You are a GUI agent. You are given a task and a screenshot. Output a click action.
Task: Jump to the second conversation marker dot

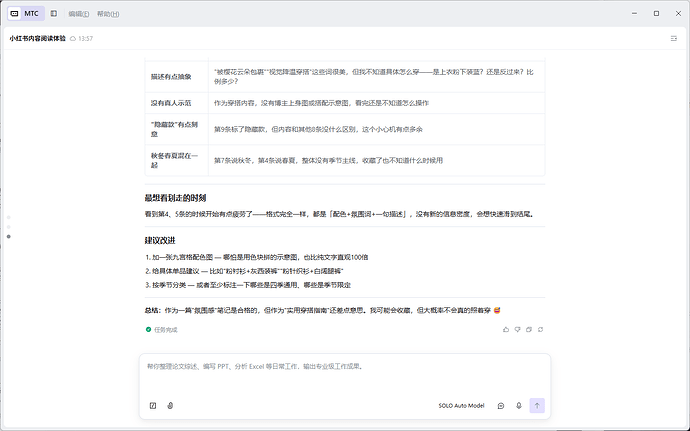pos(9,227)
